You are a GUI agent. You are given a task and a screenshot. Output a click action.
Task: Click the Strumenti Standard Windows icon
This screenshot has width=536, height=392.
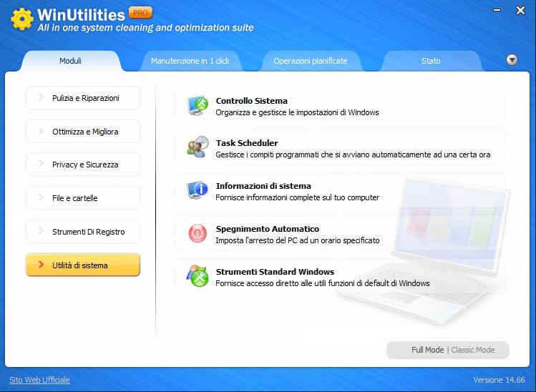(198, 276)
